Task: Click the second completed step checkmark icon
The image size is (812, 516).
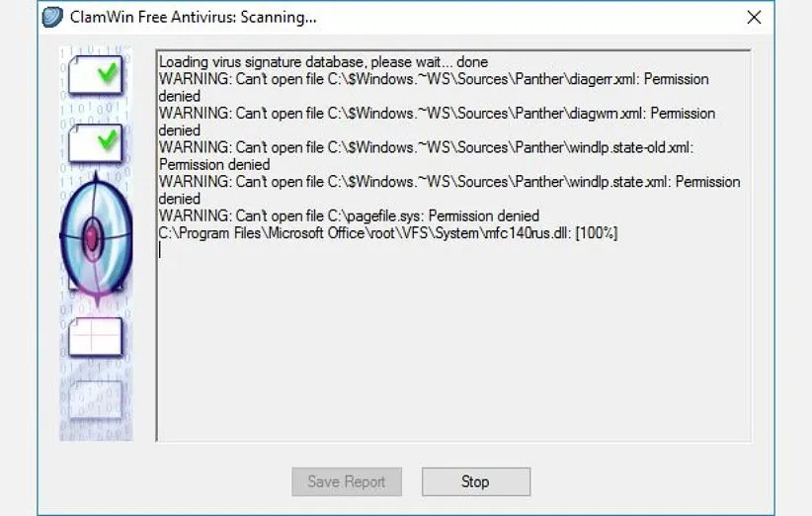Action: click(x=96, y=144)
